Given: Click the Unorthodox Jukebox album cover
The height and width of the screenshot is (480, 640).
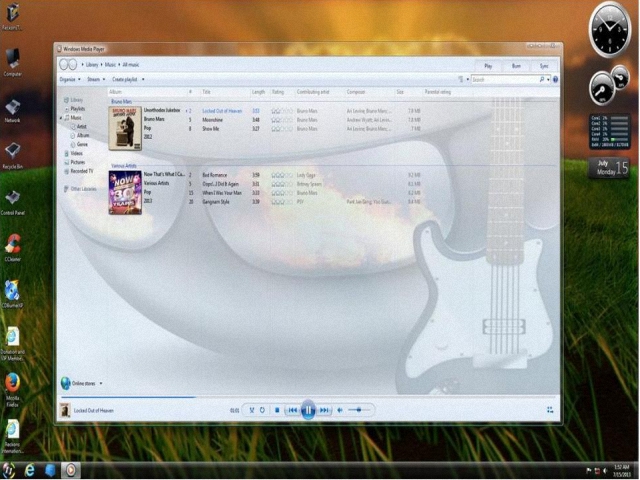Looking at the screenshot, I should [x=125, y=128].
